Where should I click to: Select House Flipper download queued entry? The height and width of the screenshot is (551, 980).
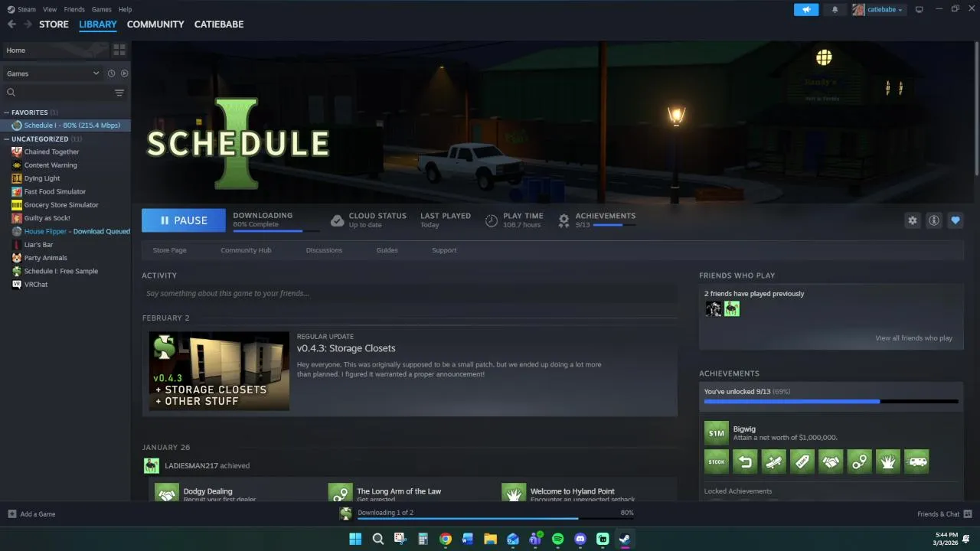[70, 231]
